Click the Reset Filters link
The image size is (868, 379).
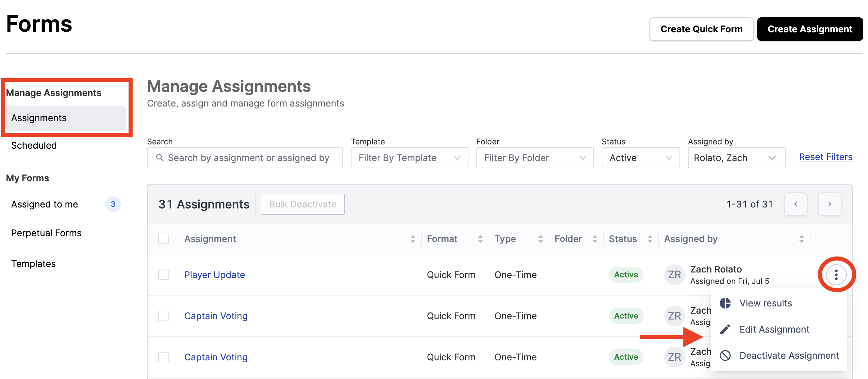826,157
